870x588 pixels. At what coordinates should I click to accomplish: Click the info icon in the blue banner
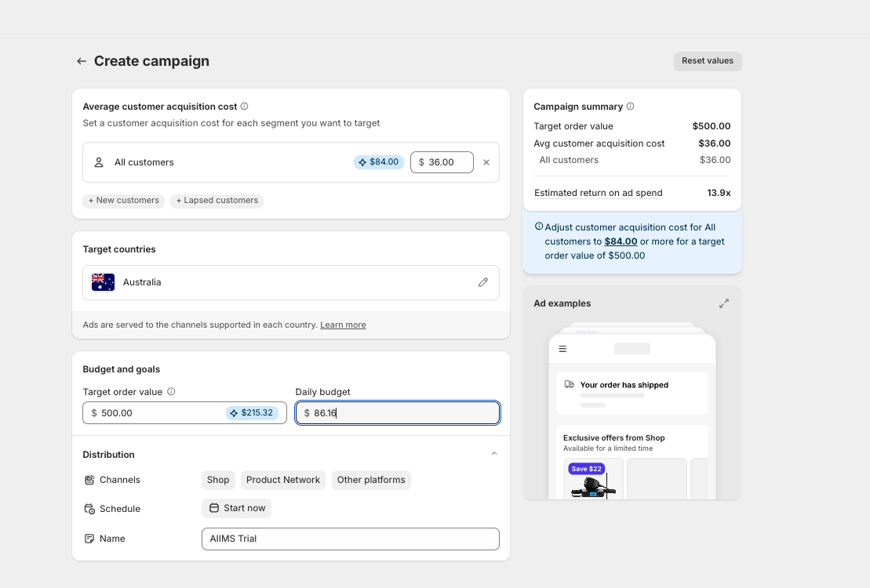539,227
